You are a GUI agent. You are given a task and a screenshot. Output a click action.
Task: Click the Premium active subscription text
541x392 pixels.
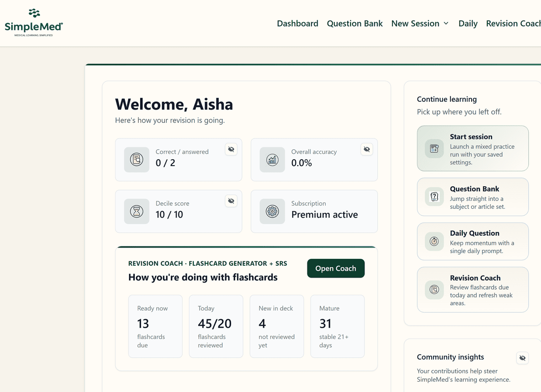pyautogui.click(x=324, y=215)
